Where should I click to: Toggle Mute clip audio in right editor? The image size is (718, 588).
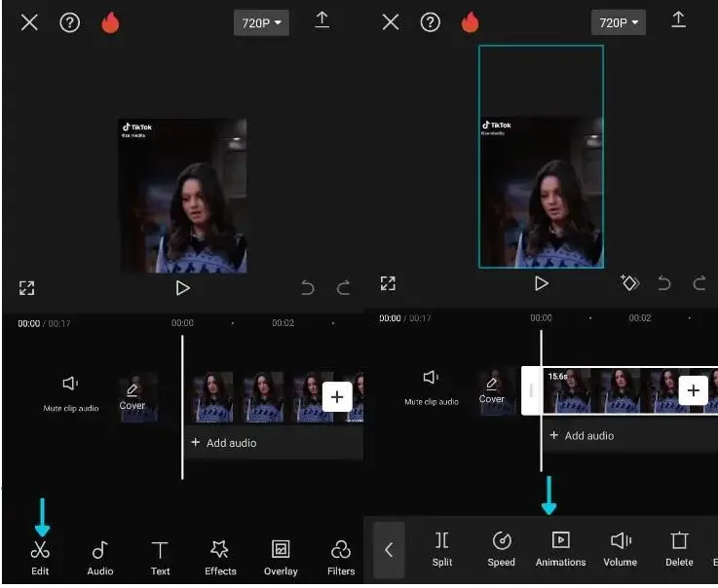[x=432, y=386]
